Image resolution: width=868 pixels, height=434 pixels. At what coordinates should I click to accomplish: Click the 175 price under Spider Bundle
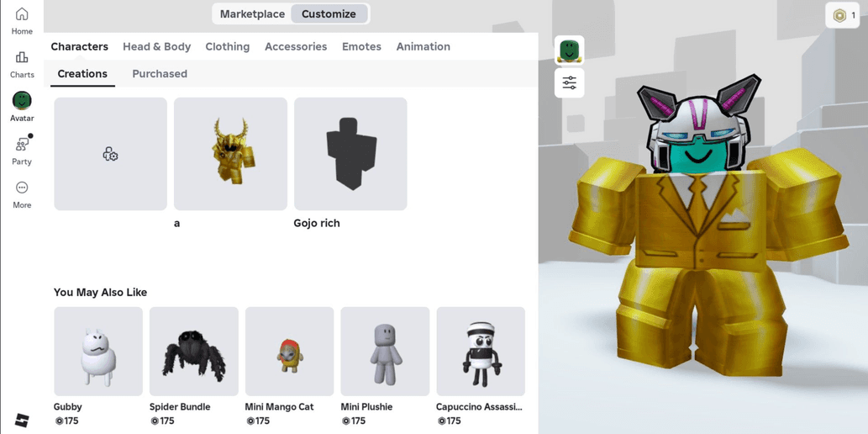click(x=162, y=421)
